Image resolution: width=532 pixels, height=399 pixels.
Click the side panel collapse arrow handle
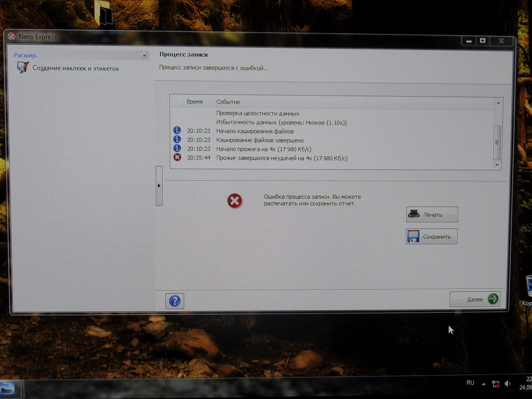[159, 185]
